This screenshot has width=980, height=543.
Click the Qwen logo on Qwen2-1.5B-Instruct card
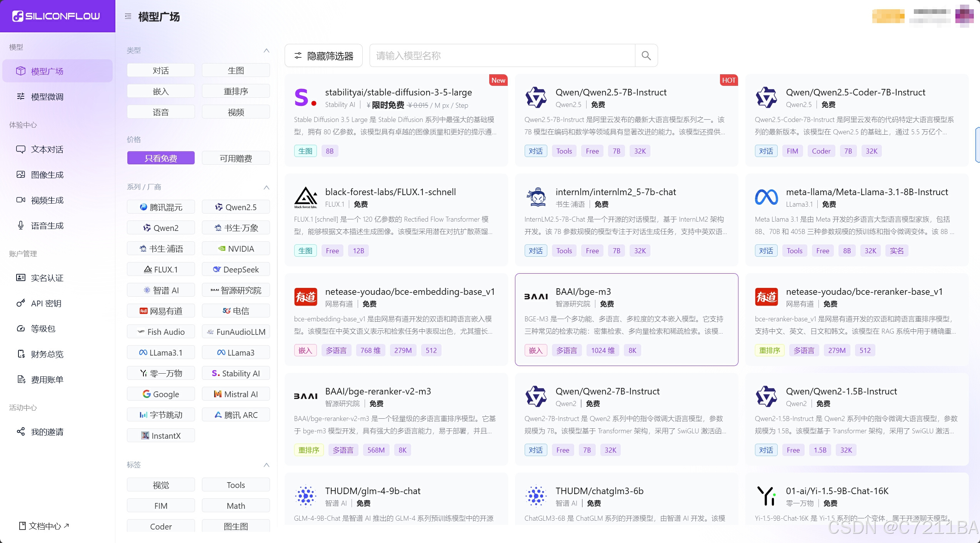pos(766,396)
